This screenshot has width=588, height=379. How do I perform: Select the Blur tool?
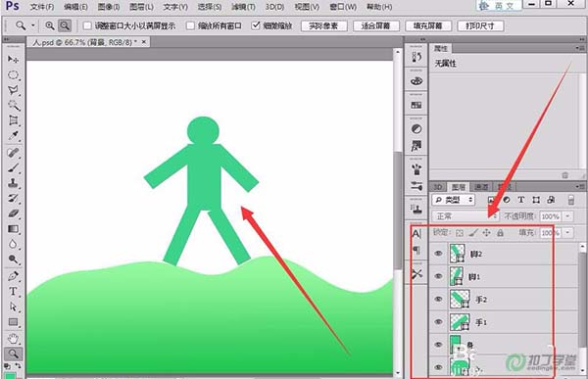(x=13, y=244)
